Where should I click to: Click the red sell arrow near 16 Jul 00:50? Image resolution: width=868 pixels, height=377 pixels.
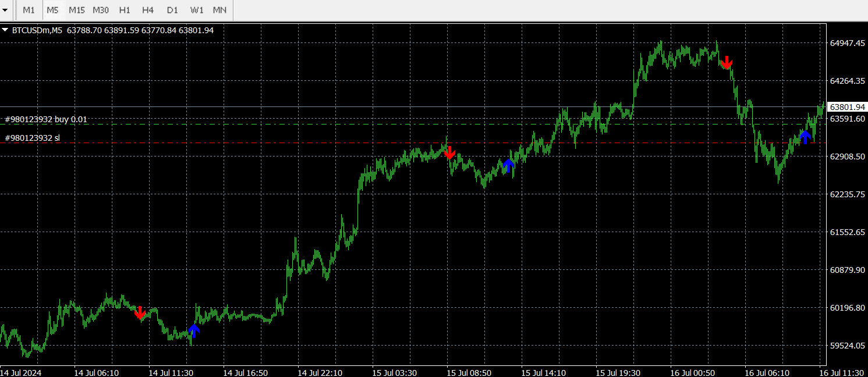[x=727, y=62]
